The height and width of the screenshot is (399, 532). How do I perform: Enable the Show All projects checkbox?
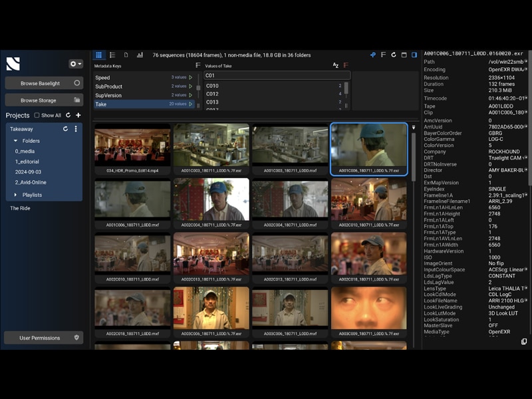tap(37, 115)
